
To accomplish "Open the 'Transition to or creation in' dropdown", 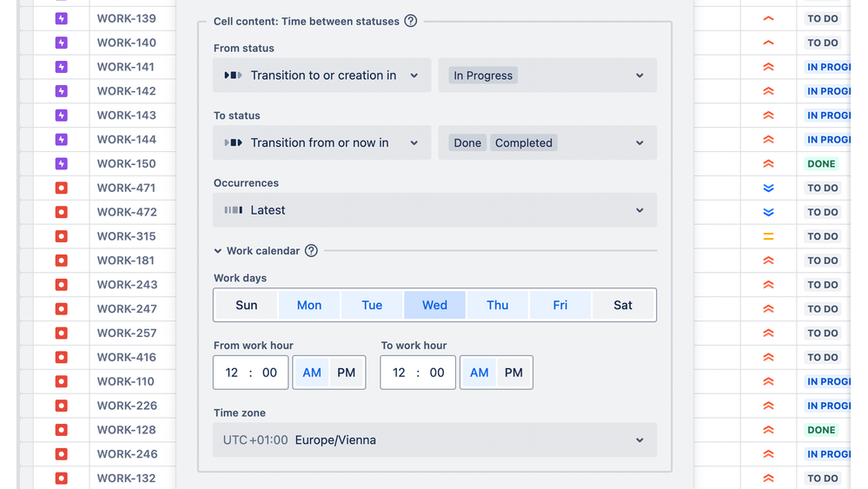I will pos(321,76).
